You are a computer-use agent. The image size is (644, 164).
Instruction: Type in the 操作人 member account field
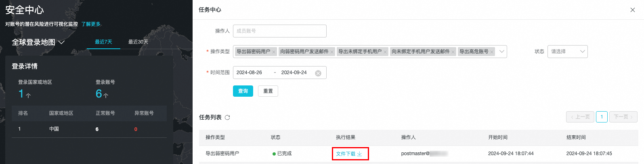[x=279, y=31]
